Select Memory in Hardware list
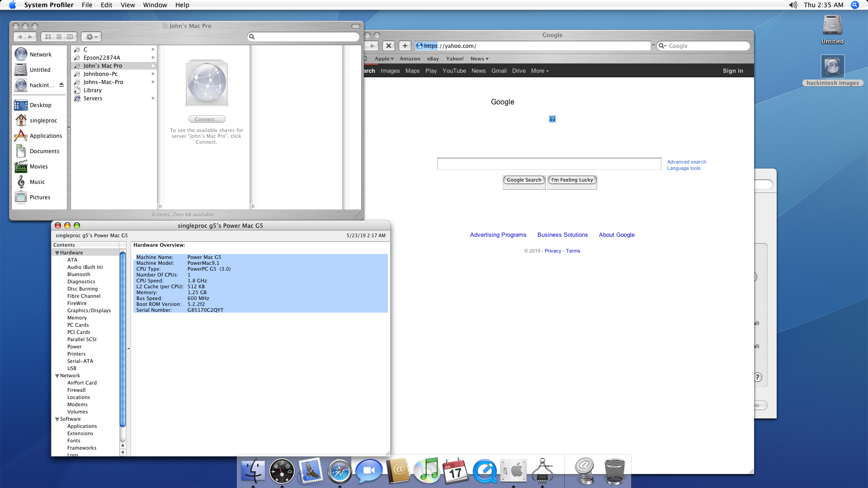This screenshot has width=868, height=488. (x=77, y=318)
